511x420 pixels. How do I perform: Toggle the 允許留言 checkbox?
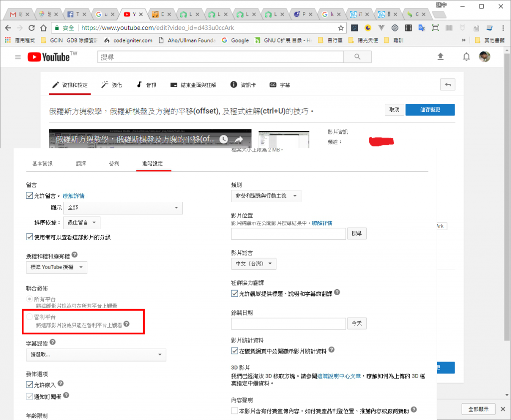point(29,195)
